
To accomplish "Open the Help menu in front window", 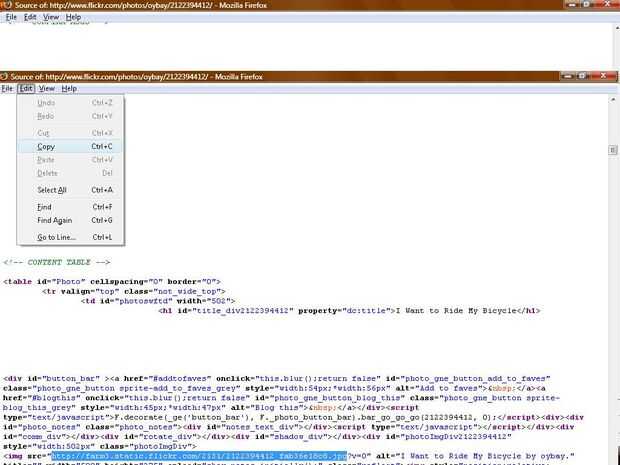I will [x=69, y=89].
